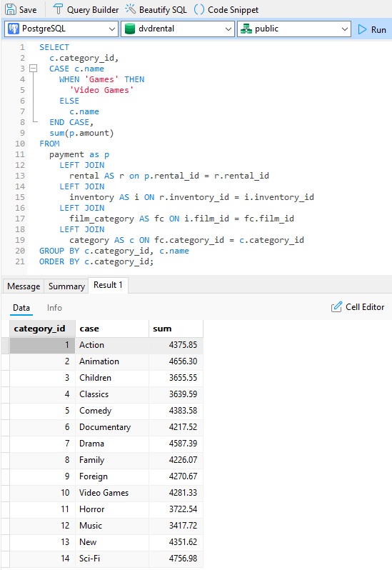Image resolution: width=392 pixels, height=570 pixels.
Task: Select the 'Comedy' cell
Action: point(112,411)
